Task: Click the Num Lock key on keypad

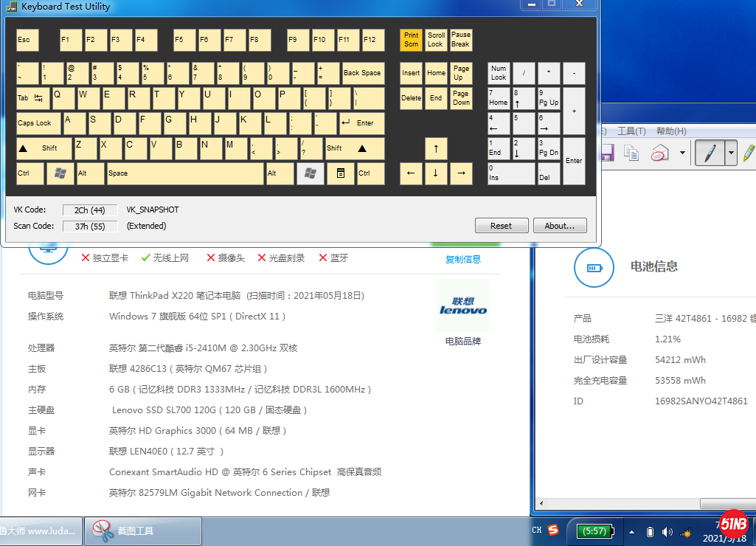Action: 499,73
